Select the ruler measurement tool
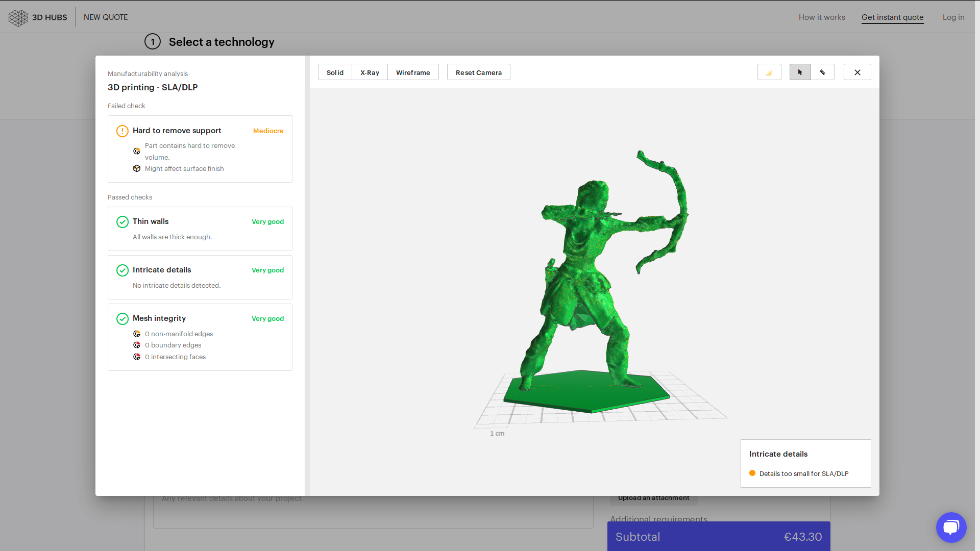Image resolution: width=980 pixels, height=551 pixels. coord(822,72)
